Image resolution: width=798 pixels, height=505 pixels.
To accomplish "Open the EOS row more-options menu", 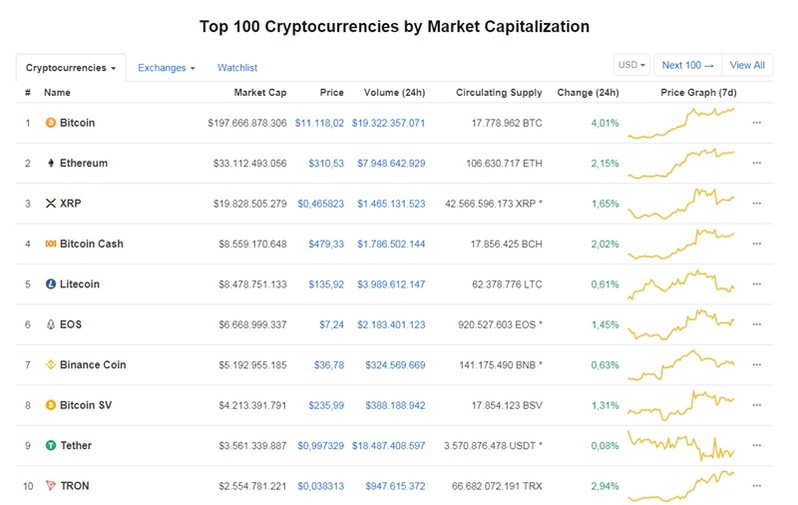I will [x=757, y=324].
